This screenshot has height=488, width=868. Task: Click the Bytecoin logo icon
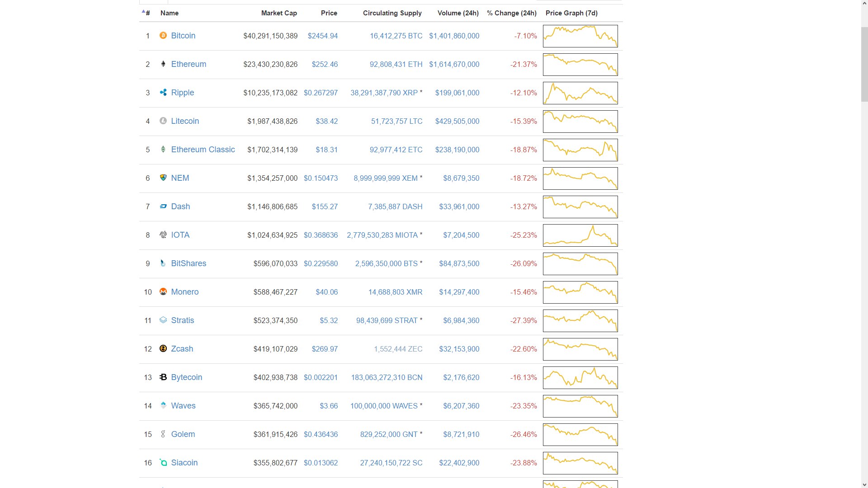click(163, 377)
